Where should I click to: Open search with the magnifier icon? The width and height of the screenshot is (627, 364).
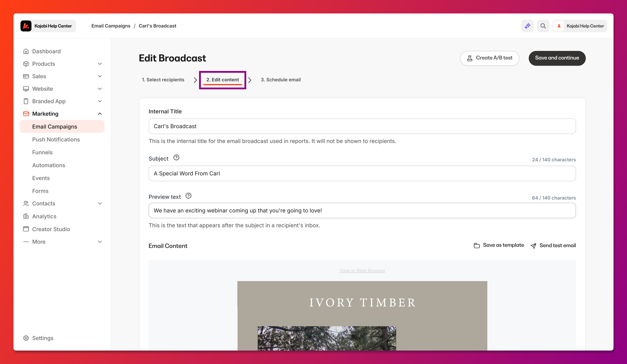pyautogui.click(x=543, y=26)
